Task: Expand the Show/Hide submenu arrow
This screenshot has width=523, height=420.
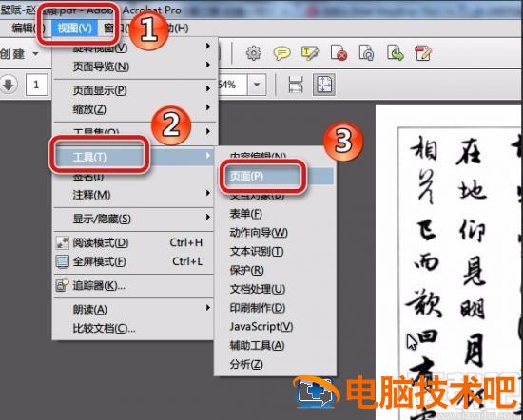Action: pos(208,217)
